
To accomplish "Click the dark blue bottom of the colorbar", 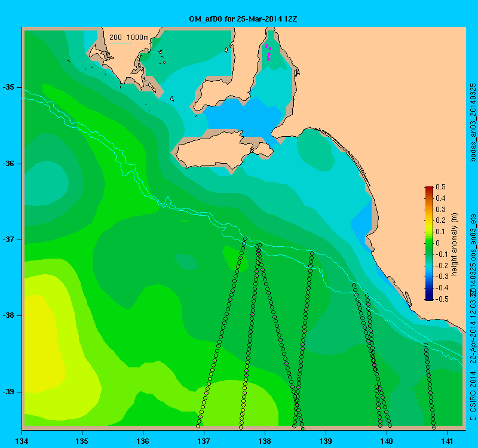I will coord(429,297).
